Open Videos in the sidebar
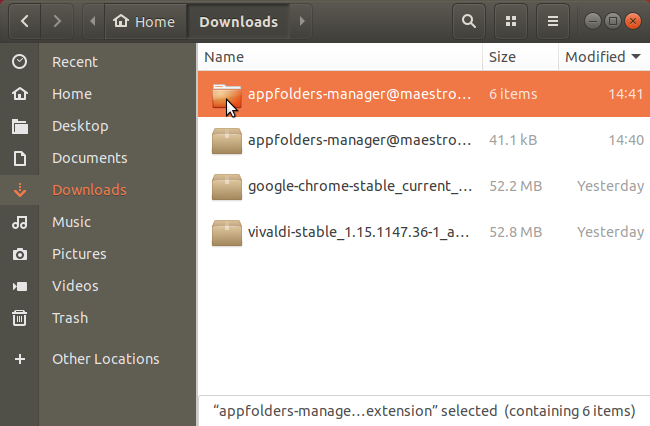This screenshot has width=650, height=426. point(75,286)
